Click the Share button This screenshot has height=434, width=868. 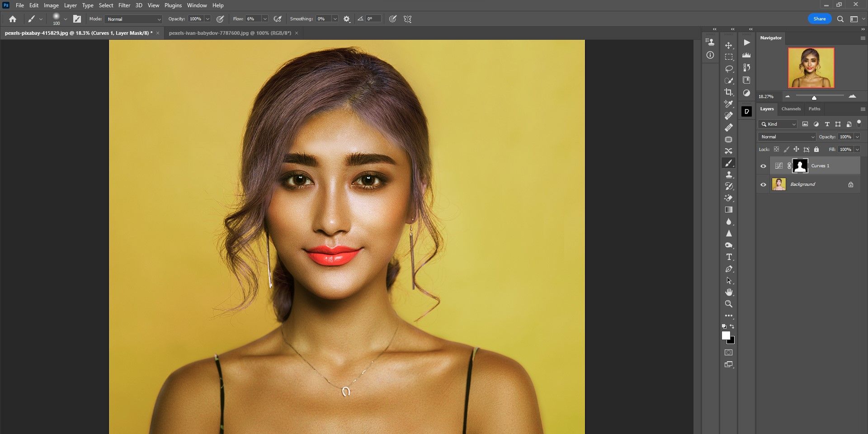tap(819, 19)
